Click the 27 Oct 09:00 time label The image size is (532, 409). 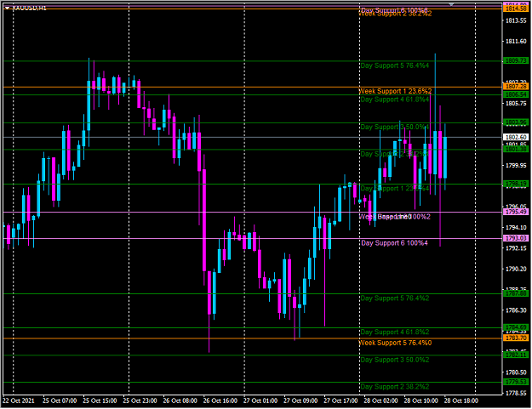click(300, 400)
